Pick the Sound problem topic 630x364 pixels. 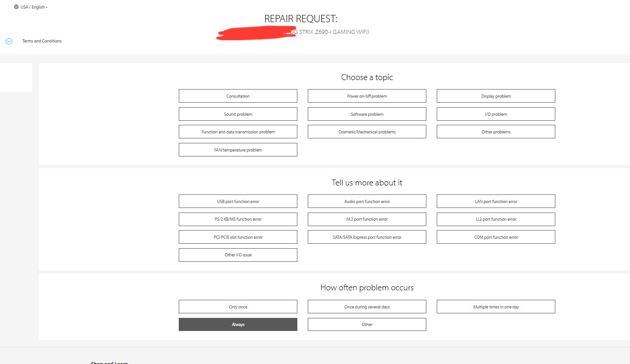tap(238, 114)
